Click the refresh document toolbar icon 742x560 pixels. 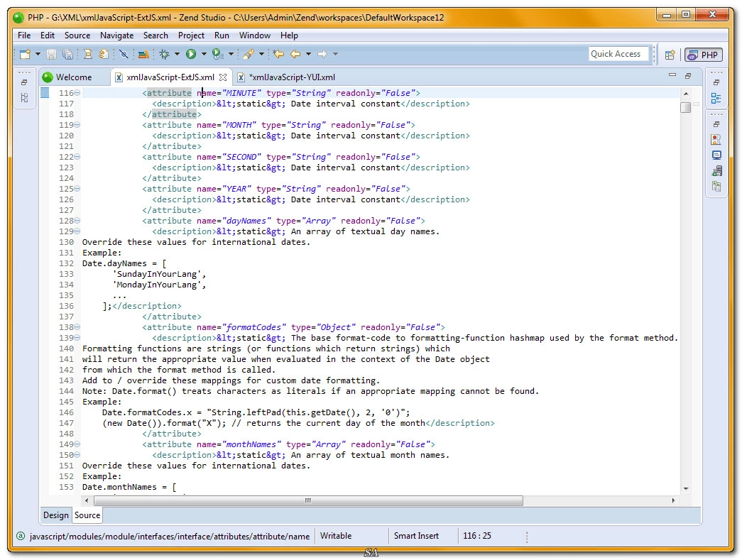click(x=104, y=55)
